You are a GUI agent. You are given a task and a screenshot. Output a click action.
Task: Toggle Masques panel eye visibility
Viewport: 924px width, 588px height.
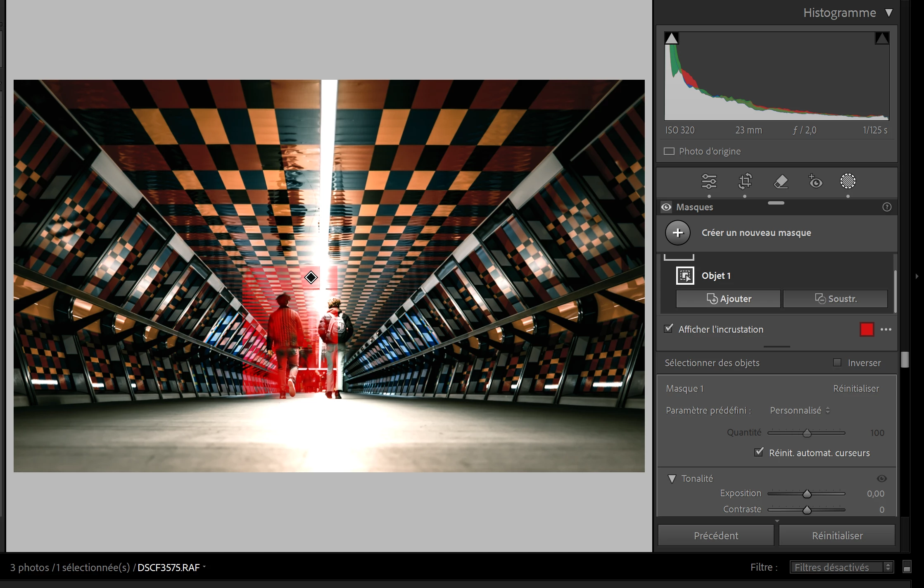coord(666,207)
